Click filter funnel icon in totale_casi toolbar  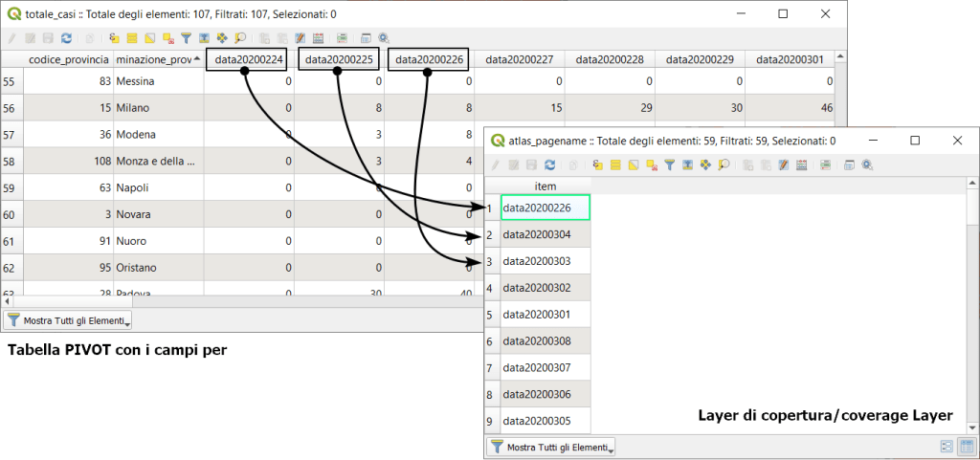click(187, 38)
